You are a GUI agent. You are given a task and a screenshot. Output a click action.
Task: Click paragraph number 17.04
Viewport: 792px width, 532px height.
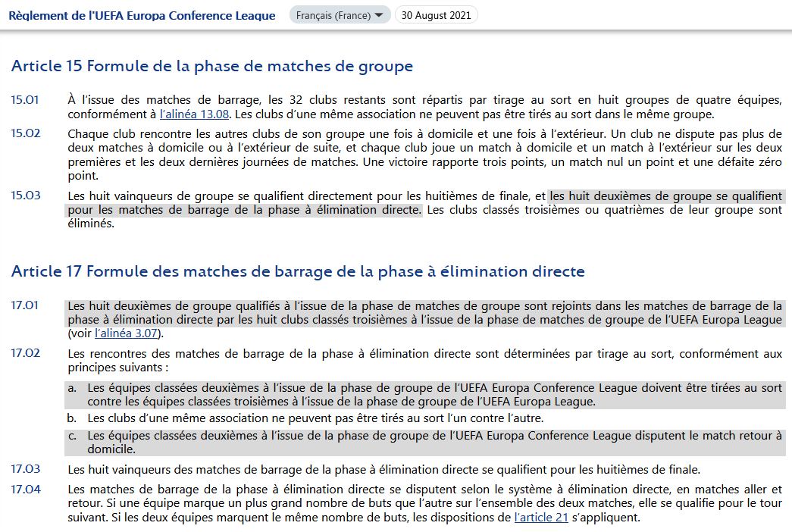tap(25, 489)
